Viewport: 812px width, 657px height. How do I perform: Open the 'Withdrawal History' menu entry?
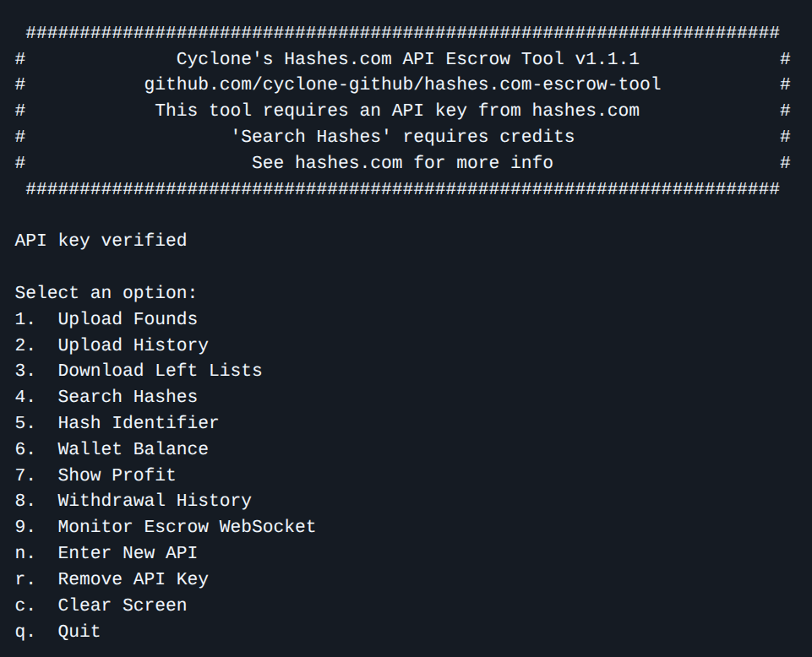click(x=154, y=500)
